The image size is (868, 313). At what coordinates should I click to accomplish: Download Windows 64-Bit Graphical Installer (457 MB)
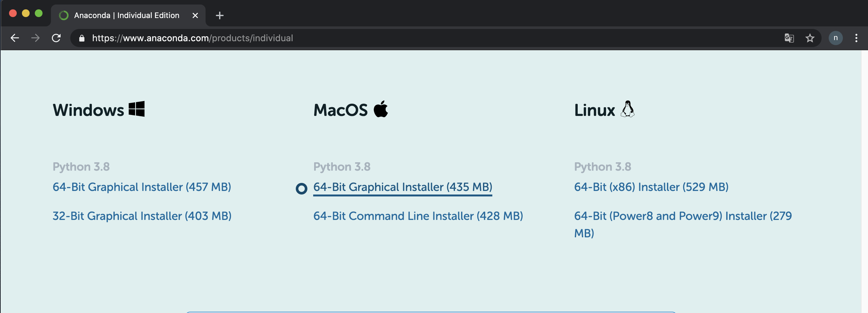point(142,187)
